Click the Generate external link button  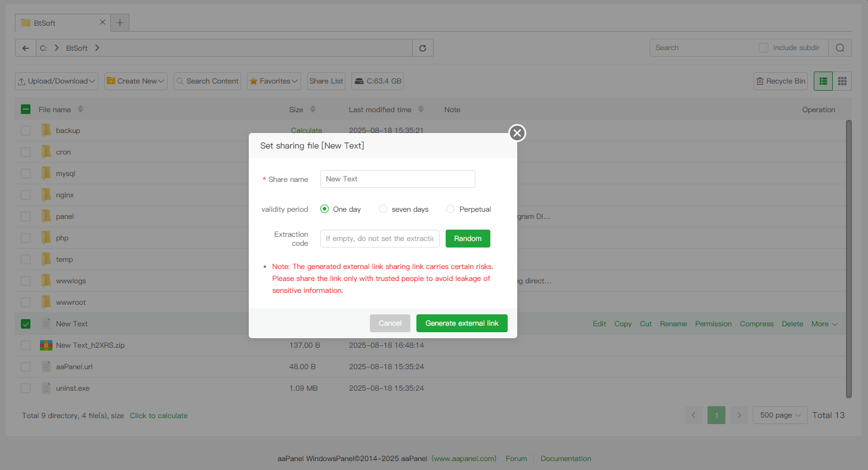point(462,323)
